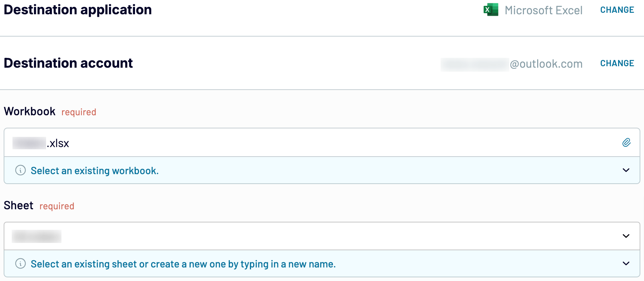Click CHANGE next to Microsoft Excel
Image resolution: width=644 pixels, height=281 pixels.
617,10
